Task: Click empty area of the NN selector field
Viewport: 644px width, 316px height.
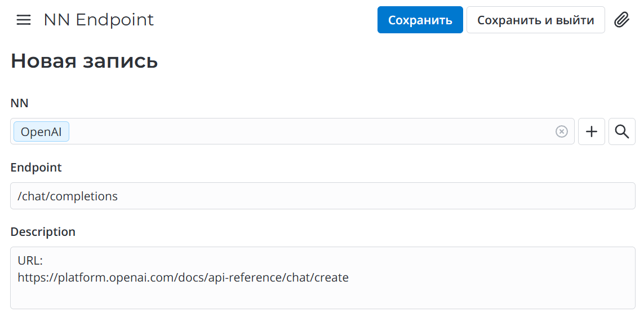Action: coord(312,131)
